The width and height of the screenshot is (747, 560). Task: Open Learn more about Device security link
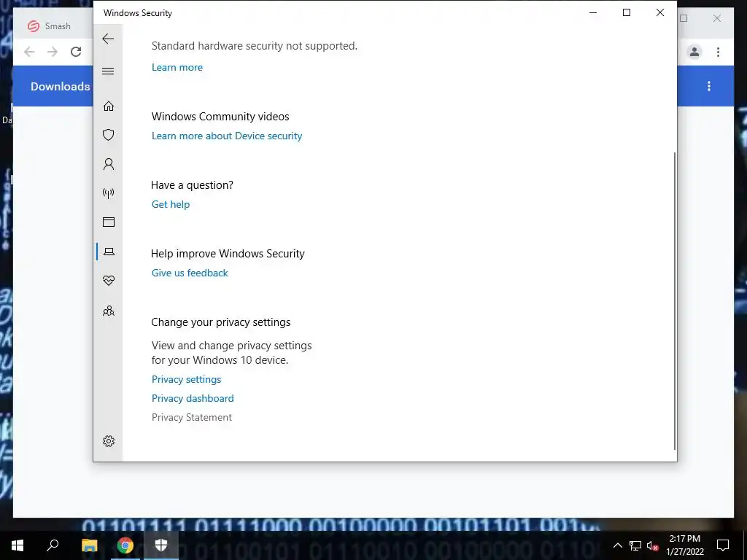tap(227, 136)
